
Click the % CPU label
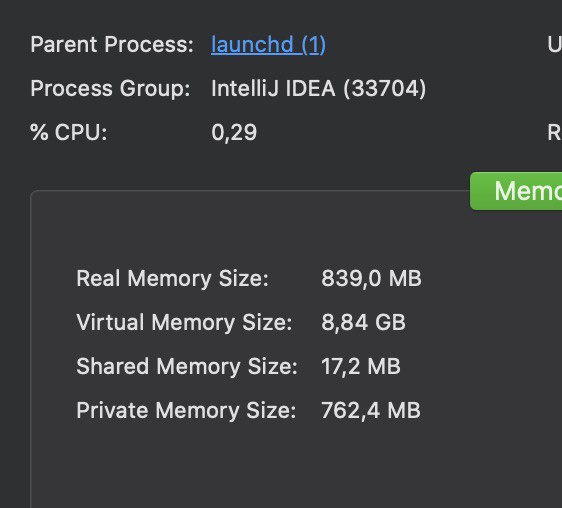[x=69, y=132]
